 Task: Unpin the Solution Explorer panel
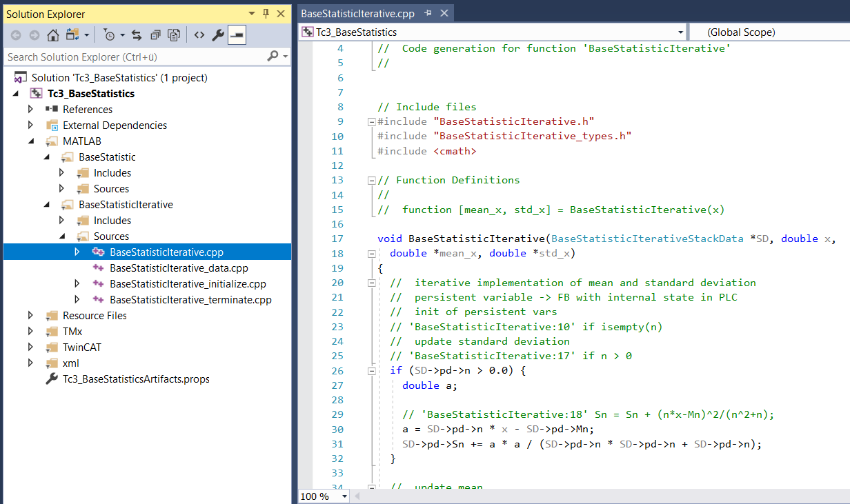[266, 13]
